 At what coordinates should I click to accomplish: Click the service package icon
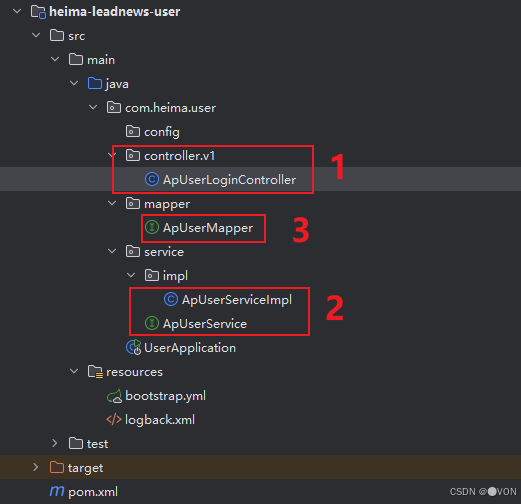click(x=133, y=252)
